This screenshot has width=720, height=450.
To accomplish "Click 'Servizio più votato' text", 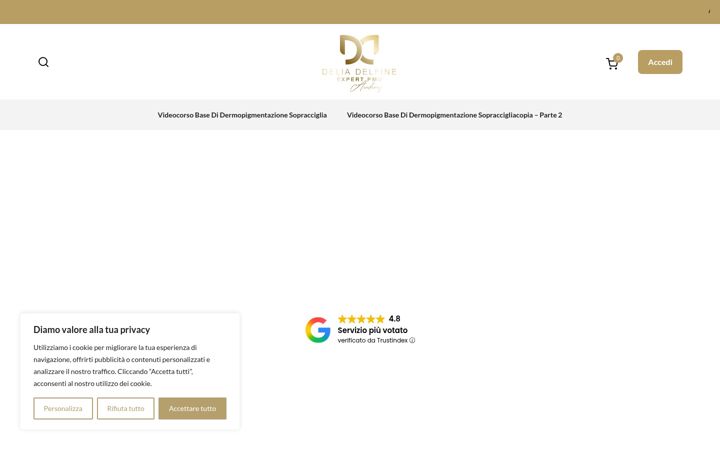I will click(372, 330).
